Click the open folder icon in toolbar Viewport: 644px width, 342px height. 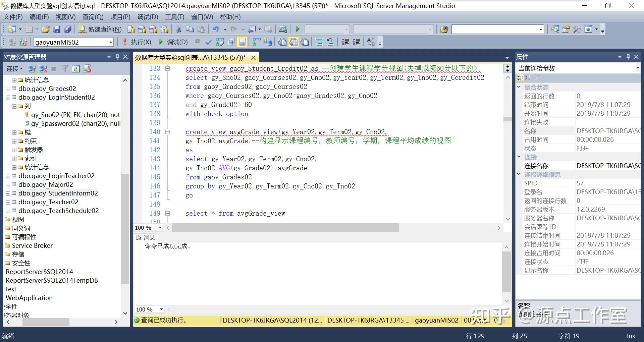tap(46, 30)
